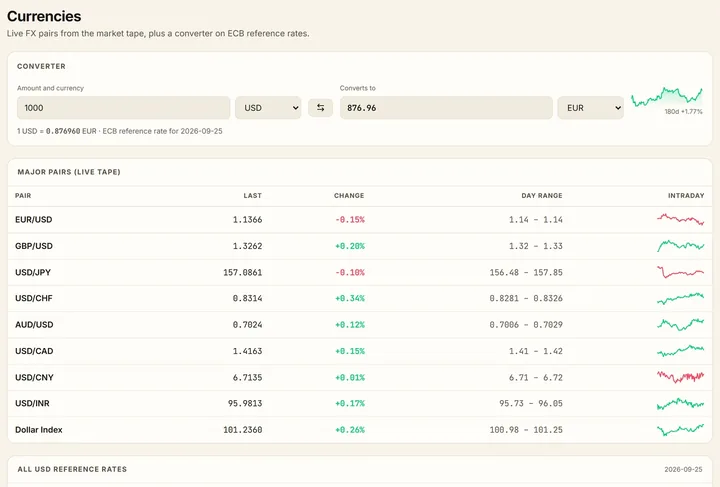This screenshot has width=720, height=487.
Task: Click USD/CAD last price 1.4163
Action: tap(248, 351)
